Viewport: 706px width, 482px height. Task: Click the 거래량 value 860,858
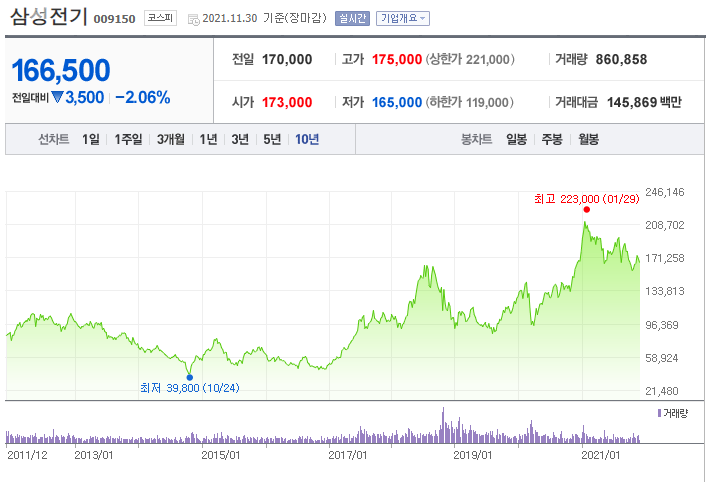pos(621,59)
